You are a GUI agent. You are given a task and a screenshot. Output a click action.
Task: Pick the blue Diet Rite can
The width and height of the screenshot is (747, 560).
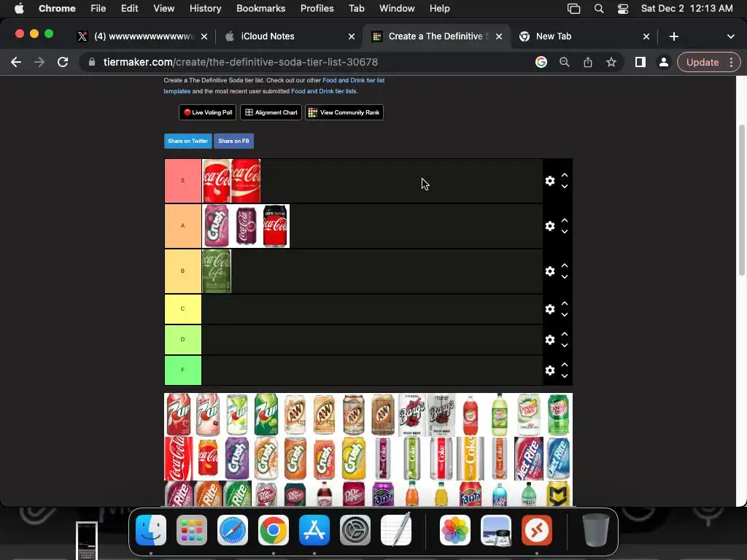click(x=558, y=458)
